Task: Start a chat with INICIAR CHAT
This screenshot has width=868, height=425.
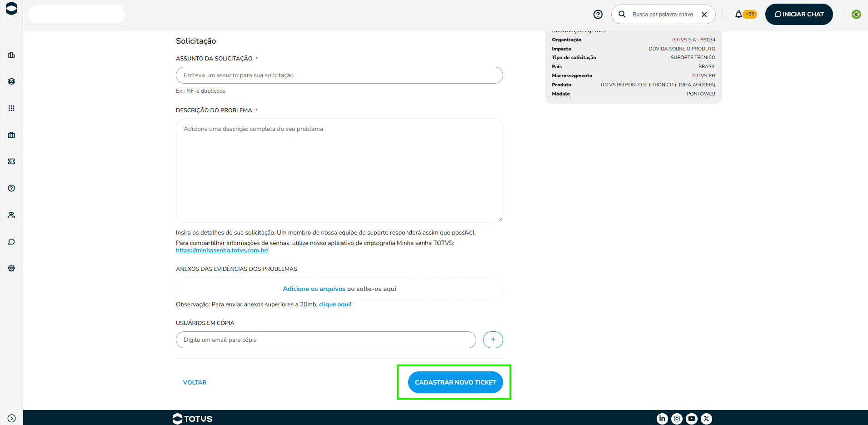Action: pos(799,14)
